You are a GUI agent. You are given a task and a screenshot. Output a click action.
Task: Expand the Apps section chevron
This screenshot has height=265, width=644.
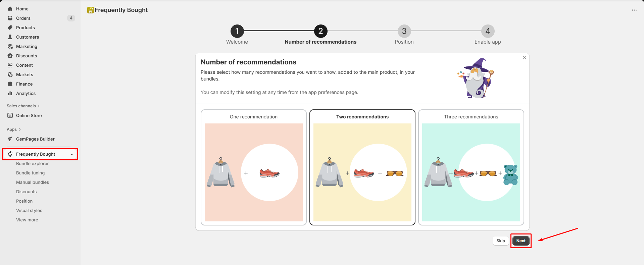[20, 129]
